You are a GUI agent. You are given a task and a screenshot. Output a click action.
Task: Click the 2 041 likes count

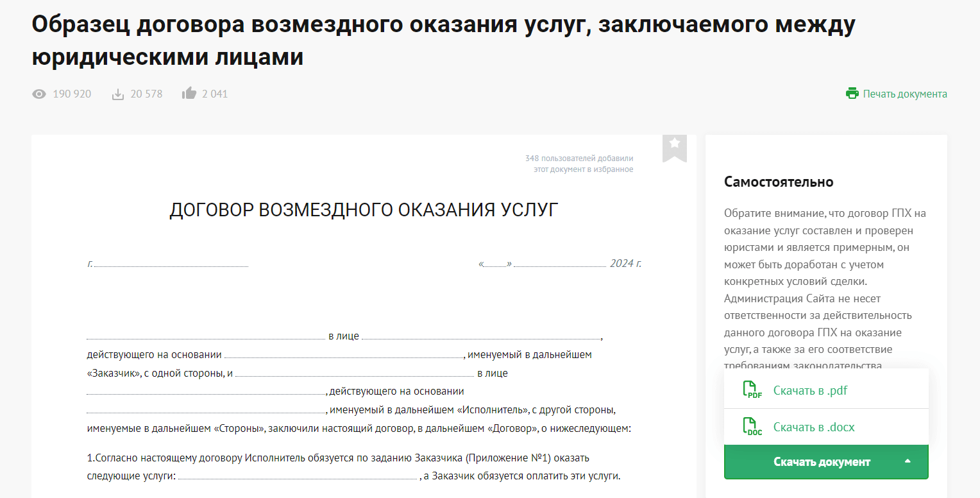pos(215,94)
